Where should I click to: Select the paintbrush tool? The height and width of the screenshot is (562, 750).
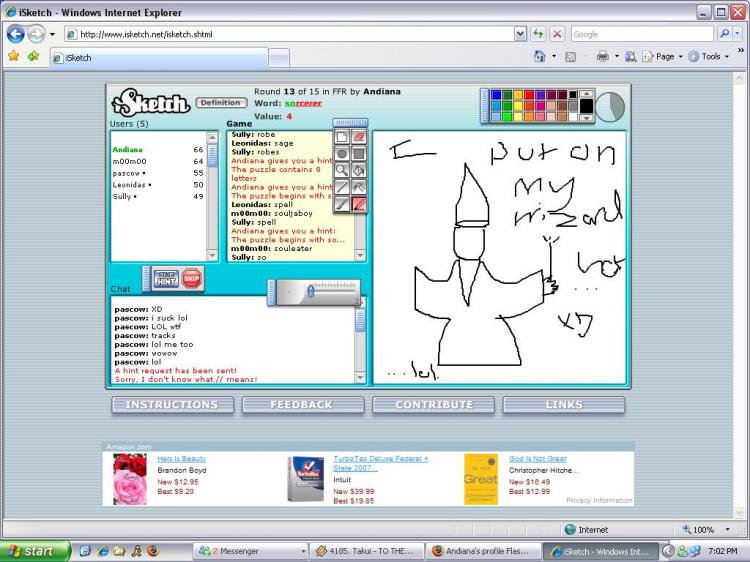pos(342,204)
